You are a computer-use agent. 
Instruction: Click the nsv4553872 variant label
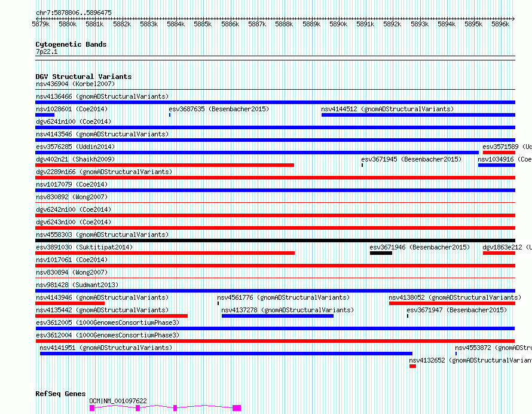[493, 348]
